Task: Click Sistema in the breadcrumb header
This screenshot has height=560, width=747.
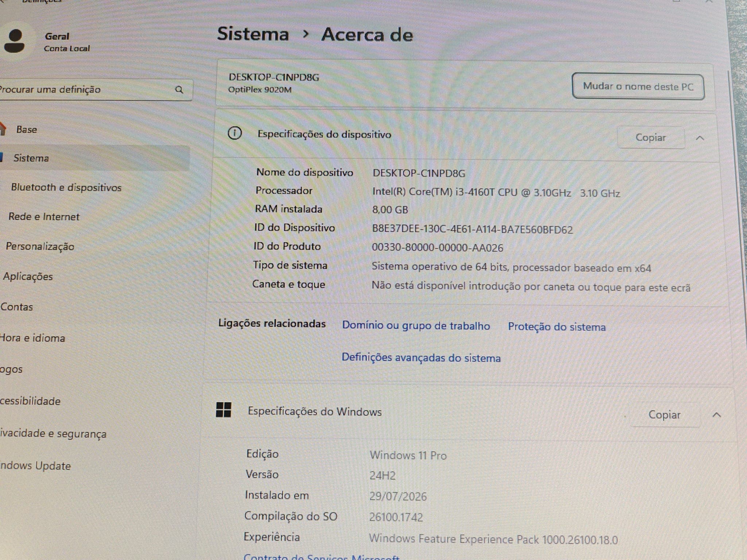Action: tap(253, 34)
